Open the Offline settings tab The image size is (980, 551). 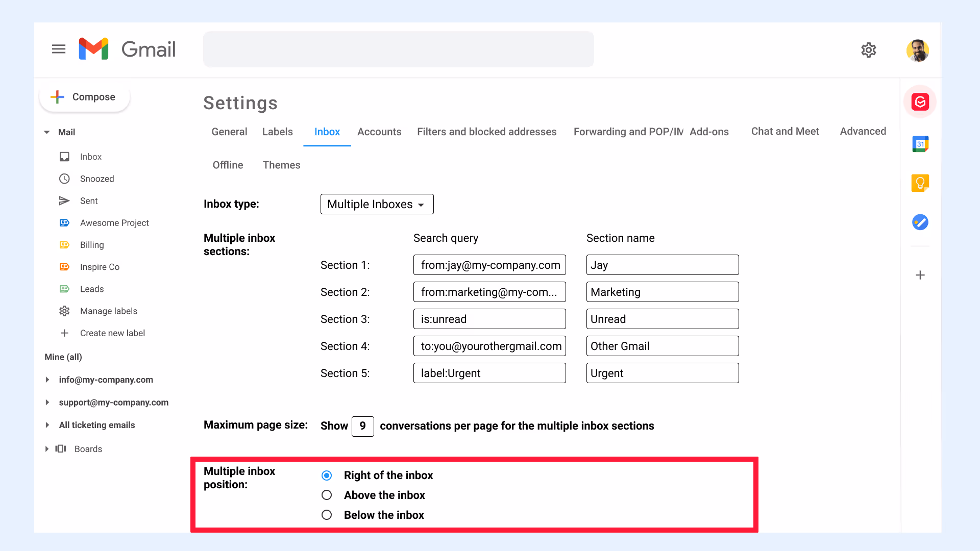(x=228, y=165)
